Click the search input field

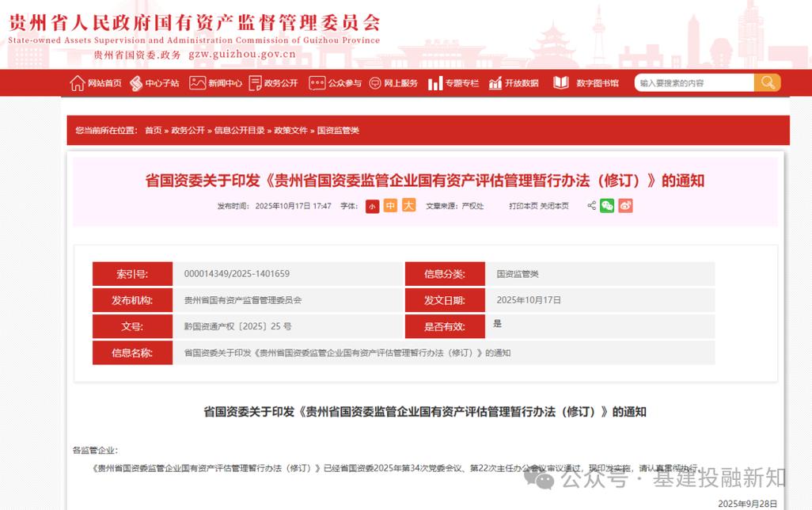coord(694,83)
